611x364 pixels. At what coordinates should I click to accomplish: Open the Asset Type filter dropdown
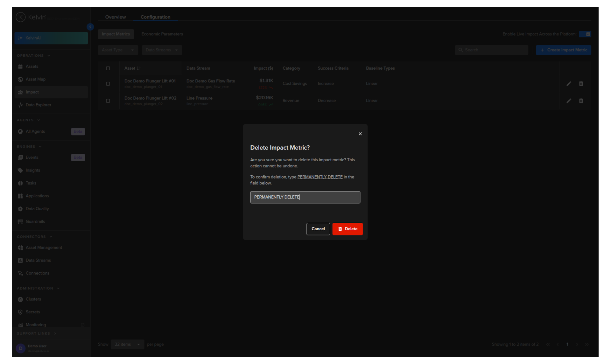118,50
